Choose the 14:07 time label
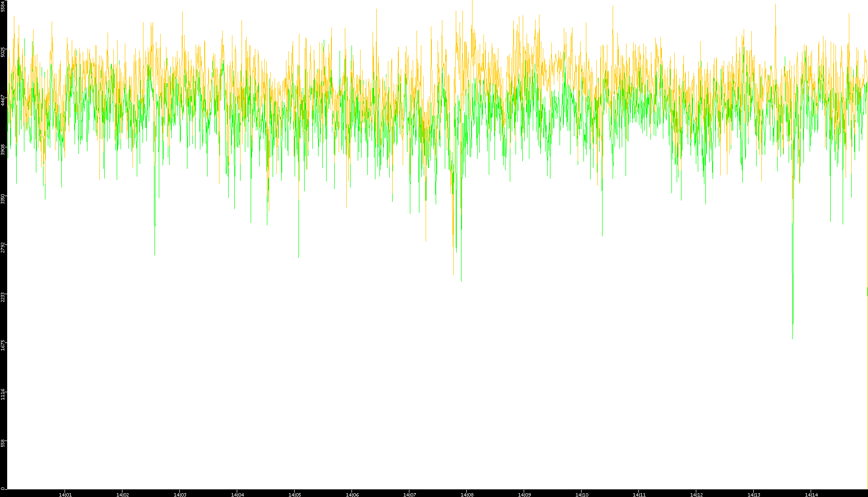This screenshot has height=497, width=868. click(409, 495)
